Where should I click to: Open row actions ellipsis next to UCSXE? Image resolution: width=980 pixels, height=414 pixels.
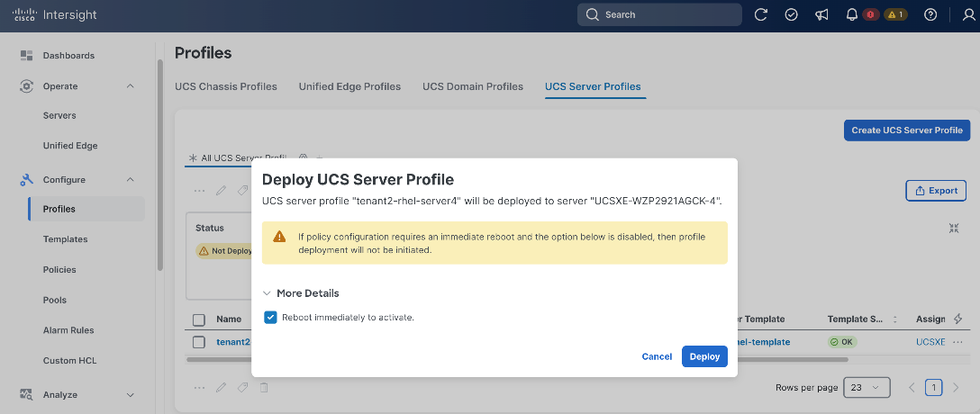[957, 342]
